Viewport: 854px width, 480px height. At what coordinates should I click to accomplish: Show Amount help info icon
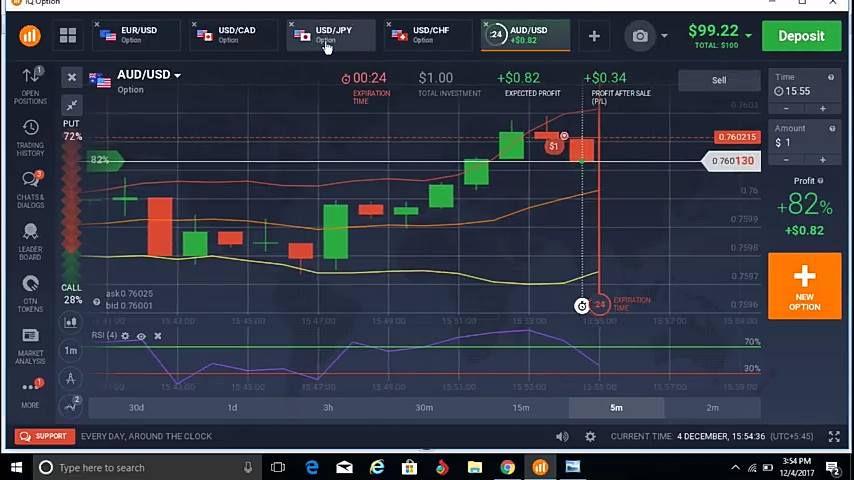tap(832, 129)
